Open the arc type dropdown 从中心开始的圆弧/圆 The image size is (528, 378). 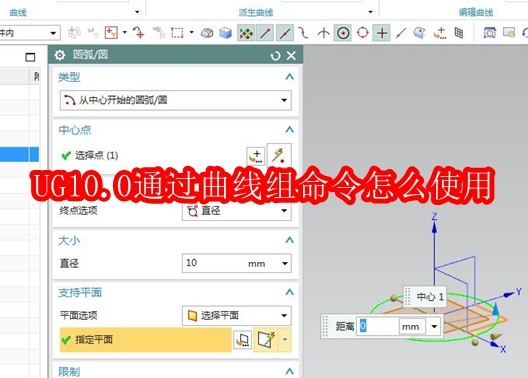tap(175, 100)
